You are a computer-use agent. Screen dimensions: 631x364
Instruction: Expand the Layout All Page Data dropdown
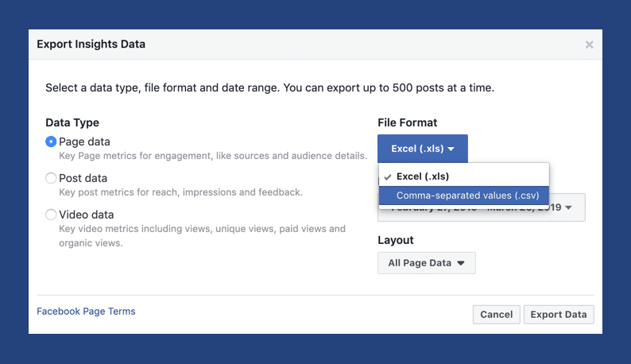click(x=426, y=263)
